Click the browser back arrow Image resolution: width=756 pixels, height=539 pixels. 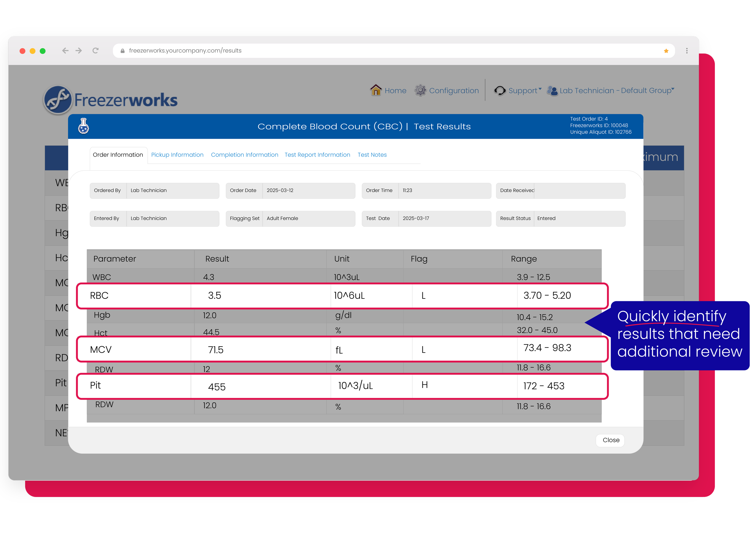[x=65, y=50]
